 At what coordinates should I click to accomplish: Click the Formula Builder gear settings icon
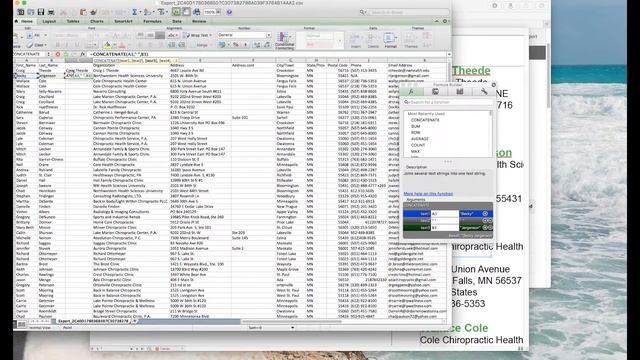coord(493,84)
